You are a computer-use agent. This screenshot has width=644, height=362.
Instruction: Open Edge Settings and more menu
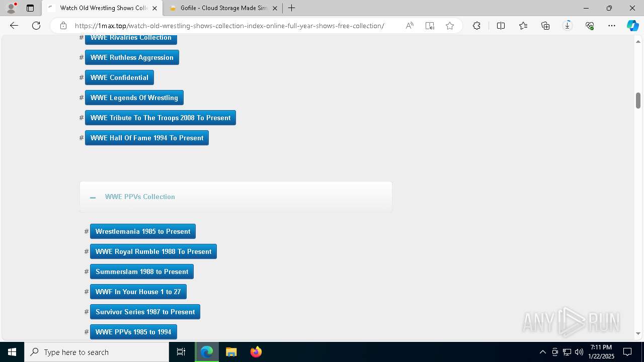[x=612, y=26]
